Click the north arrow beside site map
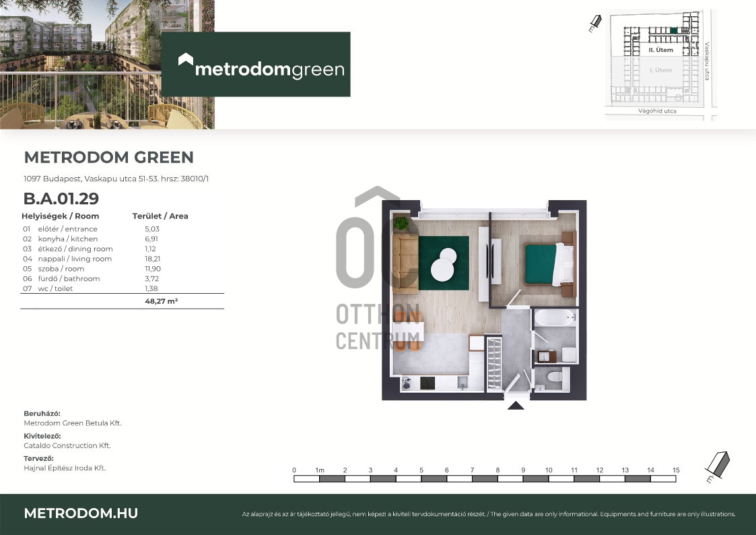 point(595,24)
